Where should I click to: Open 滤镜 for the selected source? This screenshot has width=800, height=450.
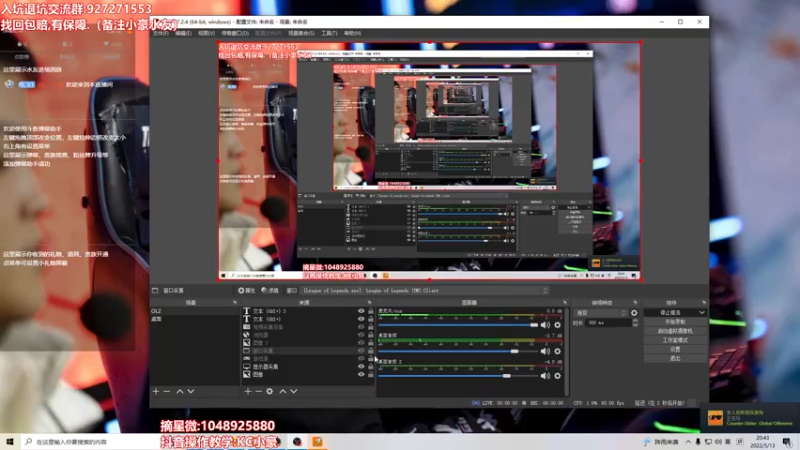[270, 290]
